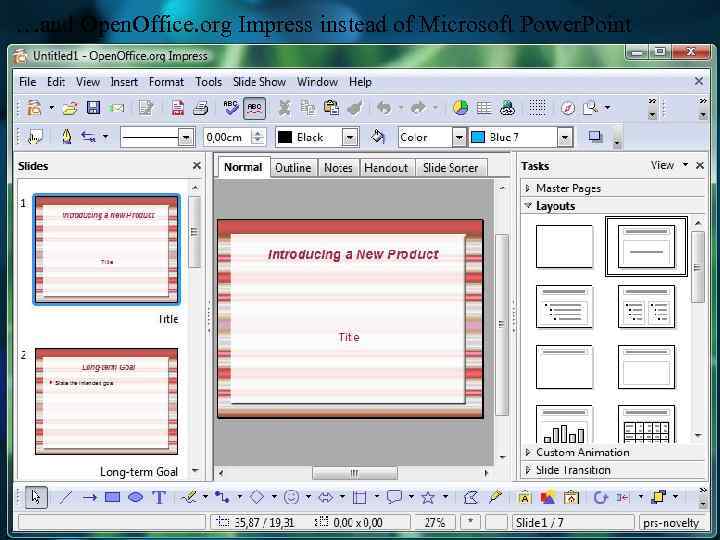Click the black line color swatch

(285, 137)
